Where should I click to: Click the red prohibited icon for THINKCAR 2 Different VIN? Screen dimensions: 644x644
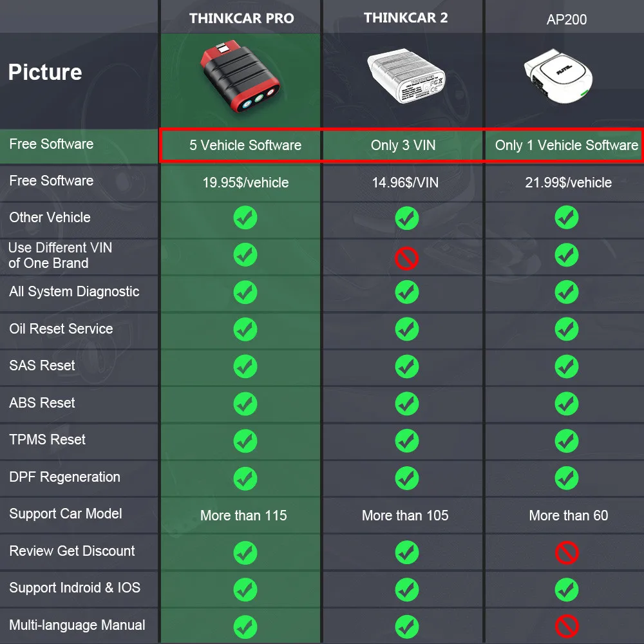pyautogui.click(x=406, y=259)
